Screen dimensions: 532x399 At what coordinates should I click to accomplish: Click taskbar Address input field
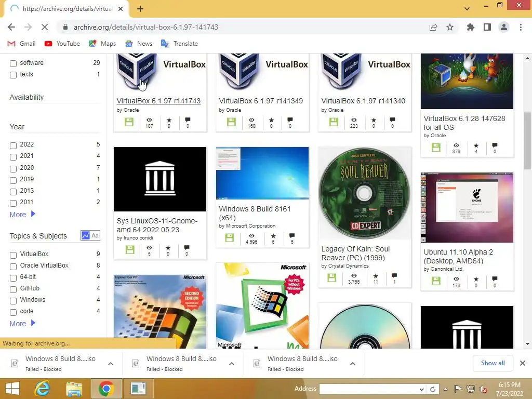[368, 389]
